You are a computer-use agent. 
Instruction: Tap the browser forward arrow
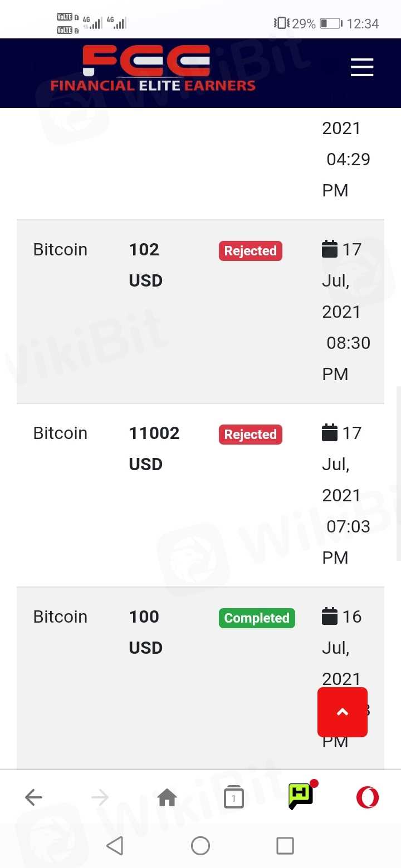pos(100,798)
